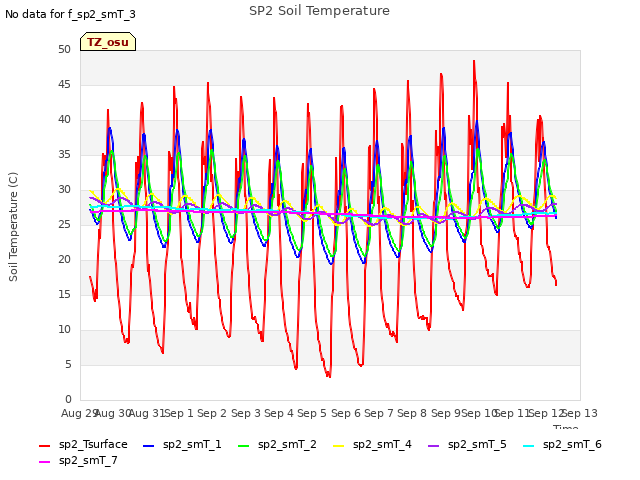Viewport: 640px width, 480px height.
Task: Click the Sep 5 x-axis tick label
Action: (x=312, y=413)
